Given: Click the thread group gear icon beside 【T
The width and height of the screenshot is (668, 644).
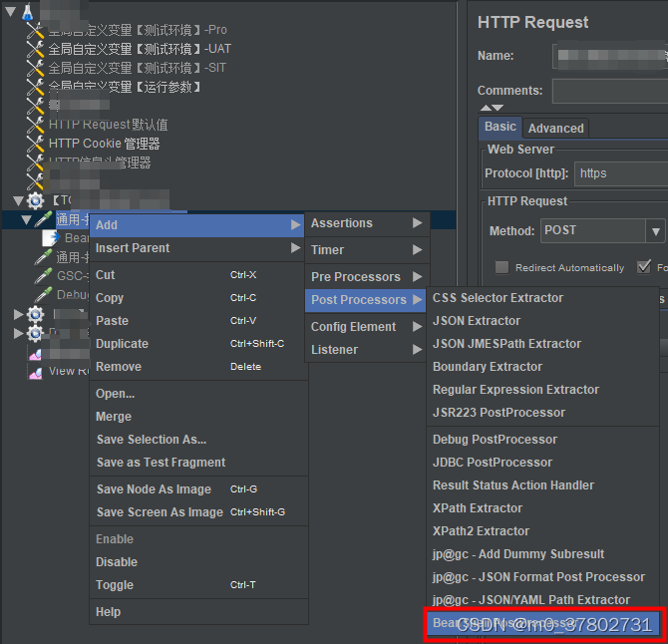Looking at the screenshot, I should click(35, 200).
